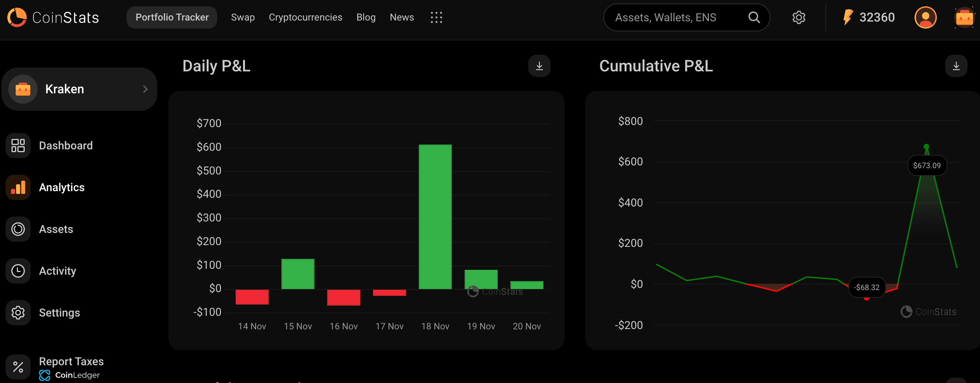Open the Swap page
This screenshot has width=980, height=383.
pos(243,17)
